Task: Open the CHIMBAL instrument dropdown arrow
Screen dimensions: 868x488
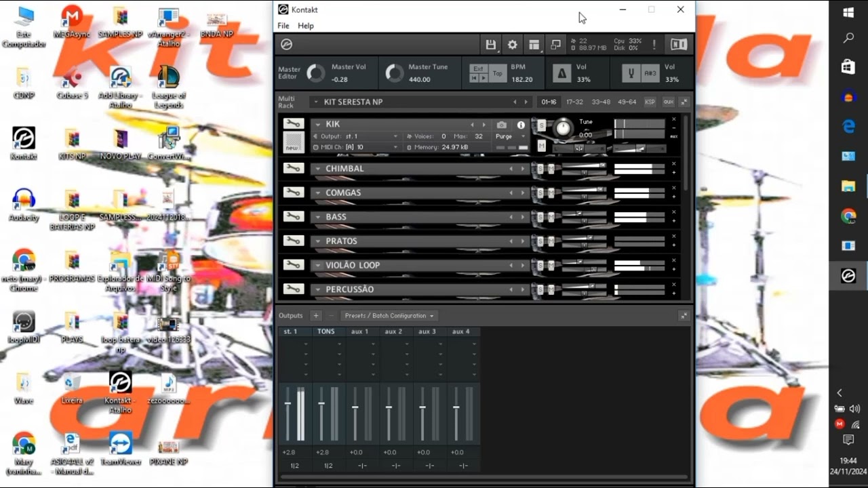Action: [317, 169]
